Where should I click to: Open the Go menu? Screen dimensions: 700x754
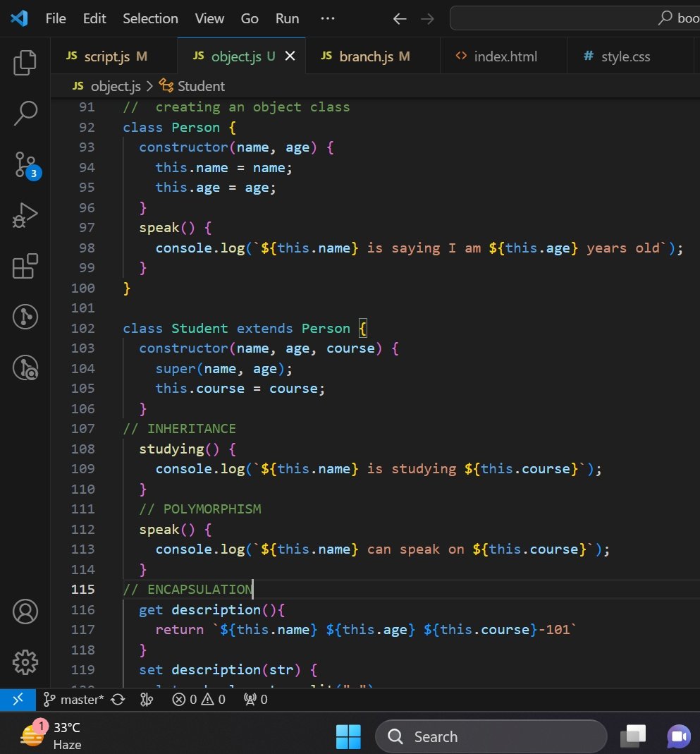[x=250, y=18]
